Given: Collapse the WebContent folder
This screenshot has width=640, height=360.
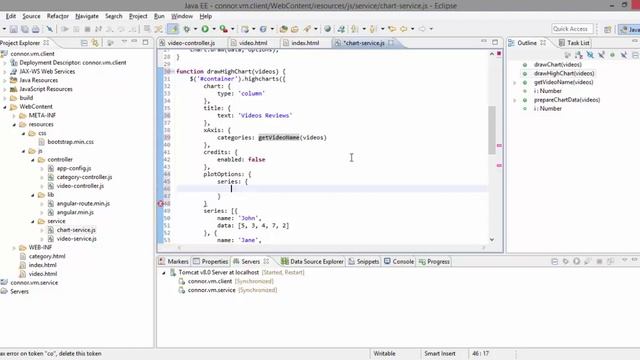Looking at the screenshot, I should 5,107.
